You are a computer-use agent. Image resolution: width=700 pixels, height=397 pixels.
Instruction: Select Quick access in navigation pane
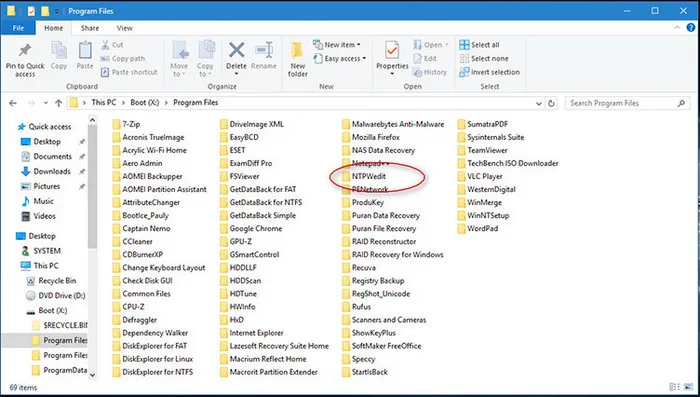pyautogui.click(x=50, y=127)
